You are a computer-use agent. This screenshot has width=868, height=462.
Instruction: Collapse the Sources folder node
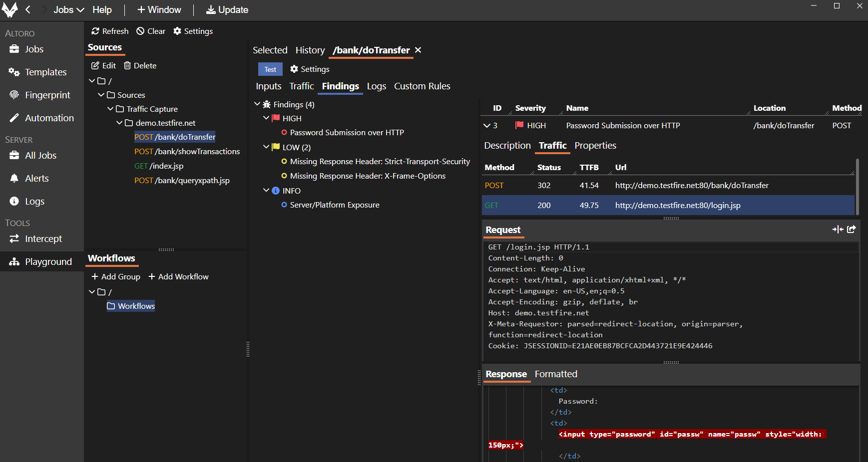[x=101, y=95]
